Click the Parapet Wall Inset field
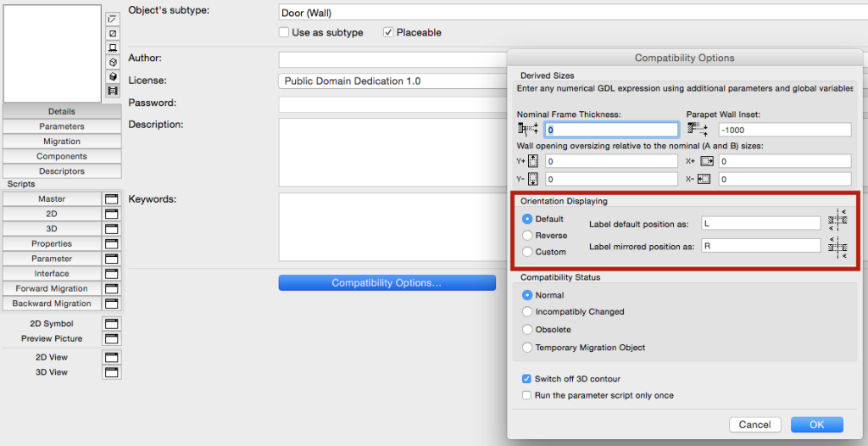 (784, 130)
